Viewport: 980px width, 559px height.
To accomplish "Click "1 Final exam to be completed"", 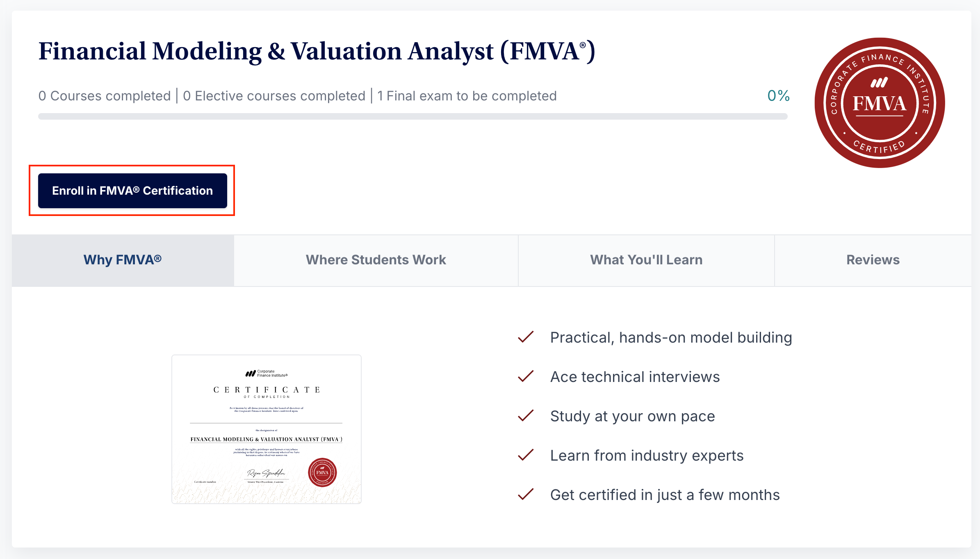I will pos(467,96).
